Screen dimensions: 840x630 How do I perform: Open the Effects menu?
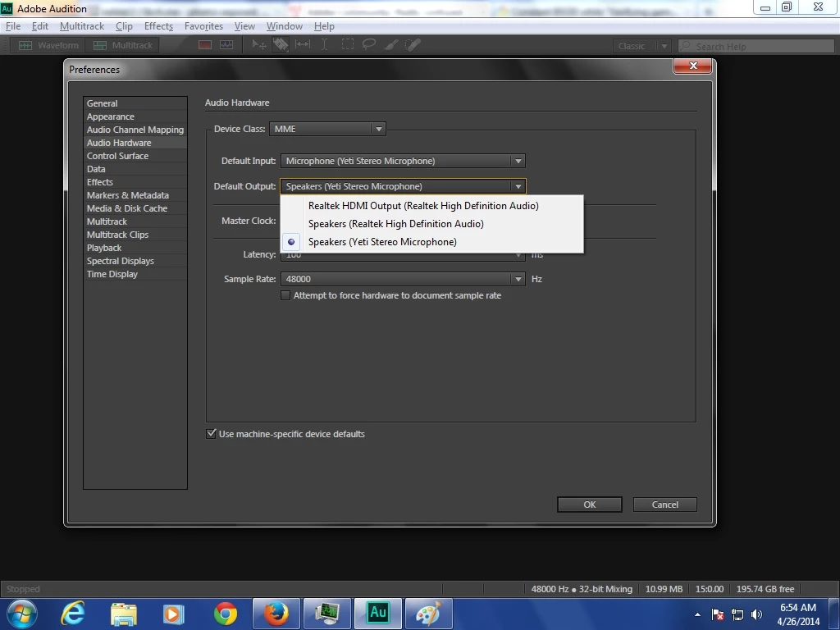(x=158, y=26)
